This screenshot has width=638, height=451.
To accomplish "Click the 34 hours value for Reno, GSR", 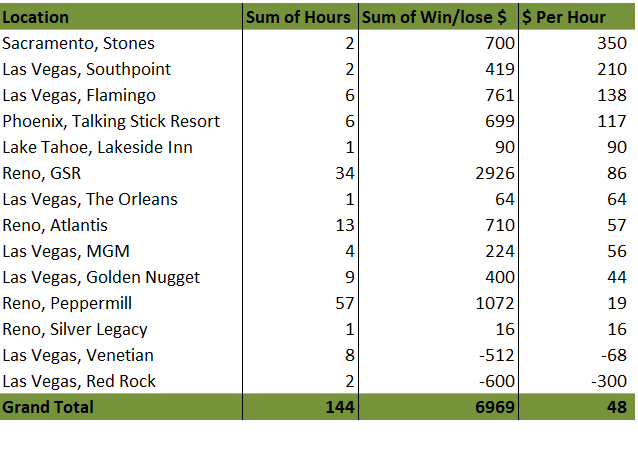I will pyautogui.click(x=345, y=173).
